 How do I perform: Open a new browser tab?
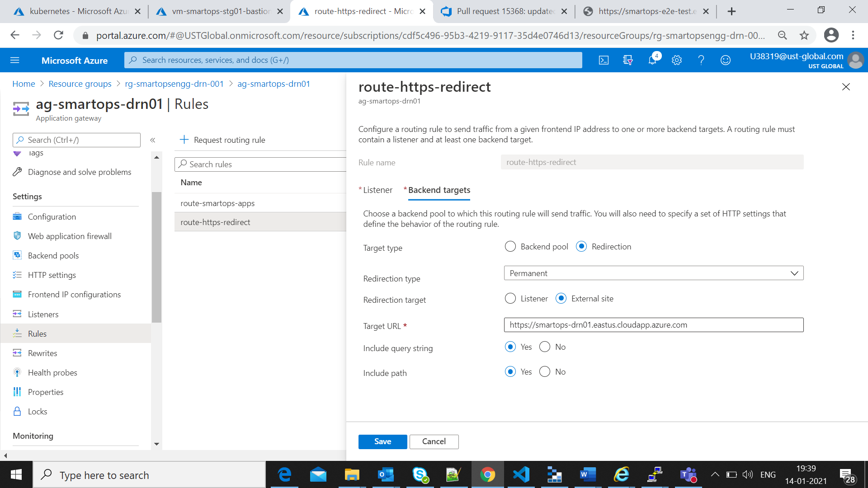coord(731,11)
